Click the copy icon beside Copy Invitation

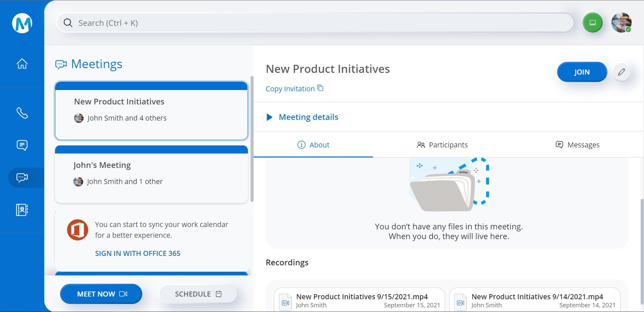pos(320,88)
